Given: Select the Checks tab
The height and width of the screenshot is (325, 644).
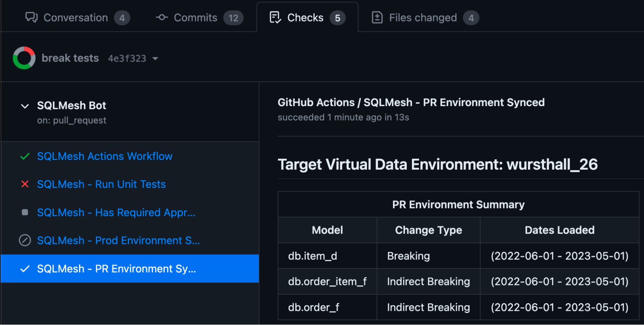Looking at the screenshot, I should (307, 18).
